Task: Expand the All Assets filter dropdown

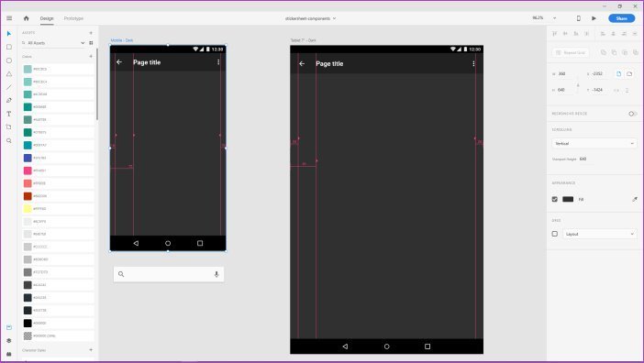Action: tap(83, 43)
